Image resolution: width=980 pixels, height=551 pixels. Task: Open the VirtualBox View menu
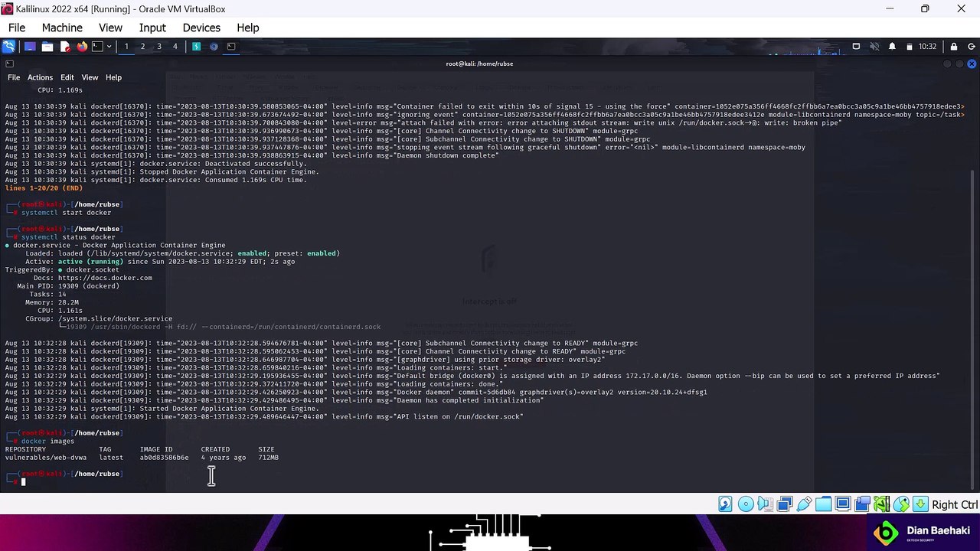point(110,28)
